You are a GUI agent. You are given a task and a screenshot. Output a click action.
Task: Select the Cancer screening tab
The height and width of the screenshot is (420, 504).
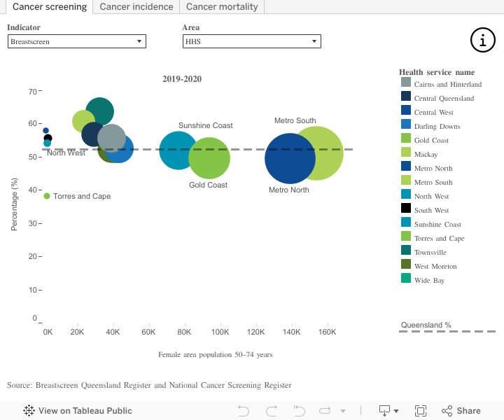pos(50,7)
